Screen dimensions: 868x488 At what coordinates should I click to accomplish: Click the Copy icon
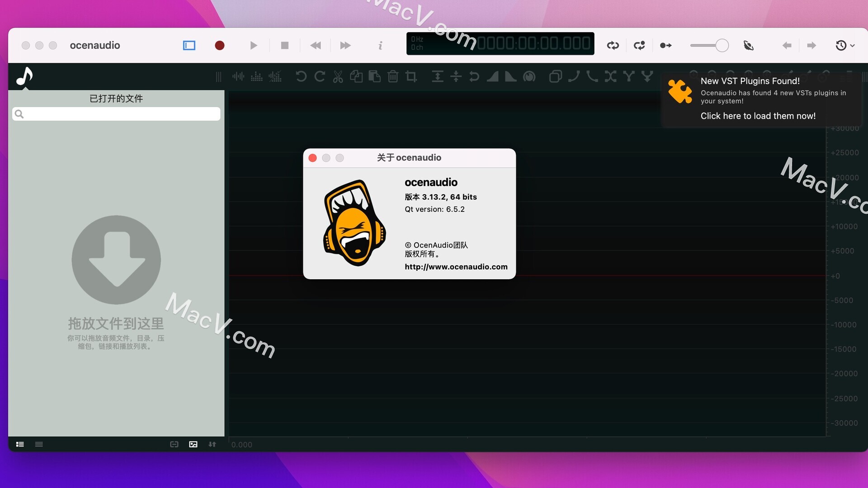point(356,76)
